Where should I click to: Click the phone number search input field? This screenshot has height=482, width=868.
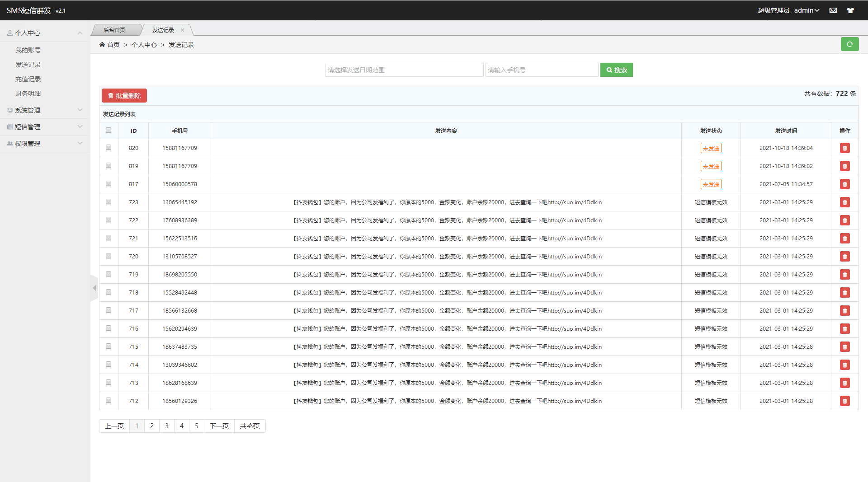[x=541, y=70]
